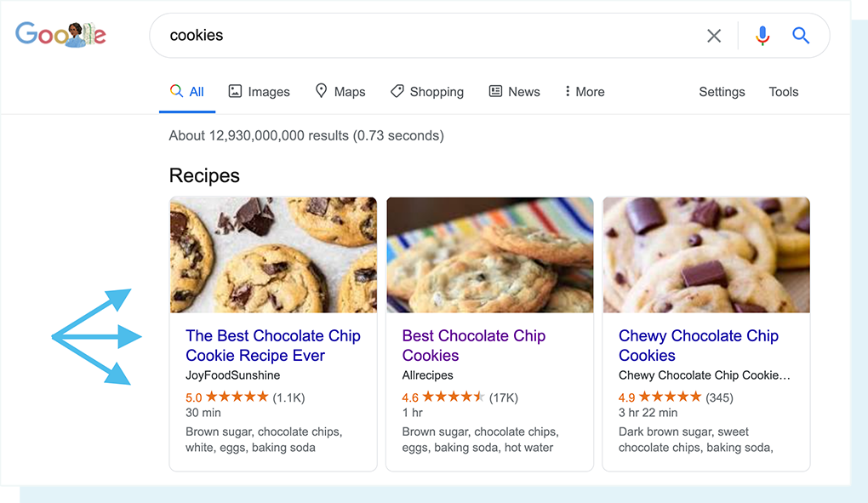Open the Tools filter options
Screen dimensions: 868x503
[x=782, y=91]
